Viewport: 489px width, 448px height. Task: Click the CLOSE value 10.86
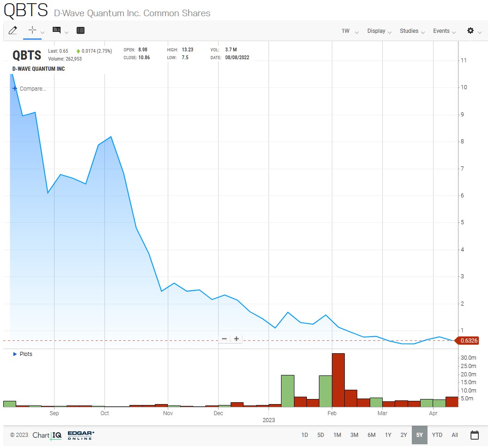[x=144, y=57]
